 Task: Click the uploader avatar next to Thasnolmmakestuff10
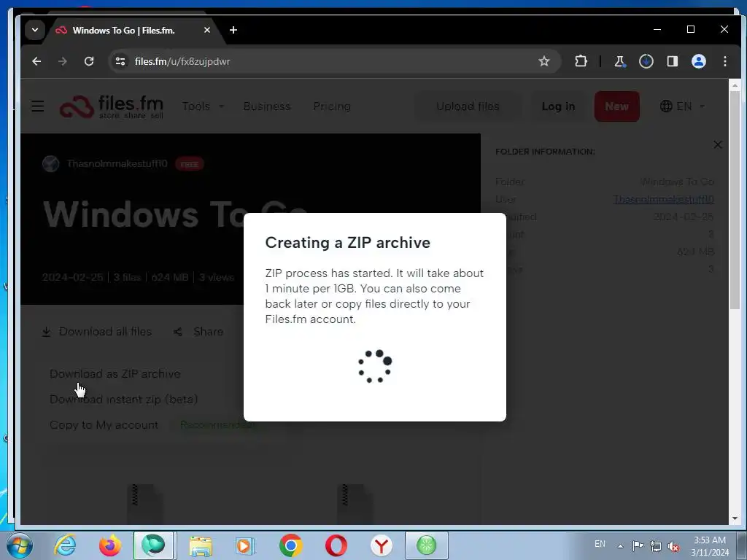click(x=51, y=164)
